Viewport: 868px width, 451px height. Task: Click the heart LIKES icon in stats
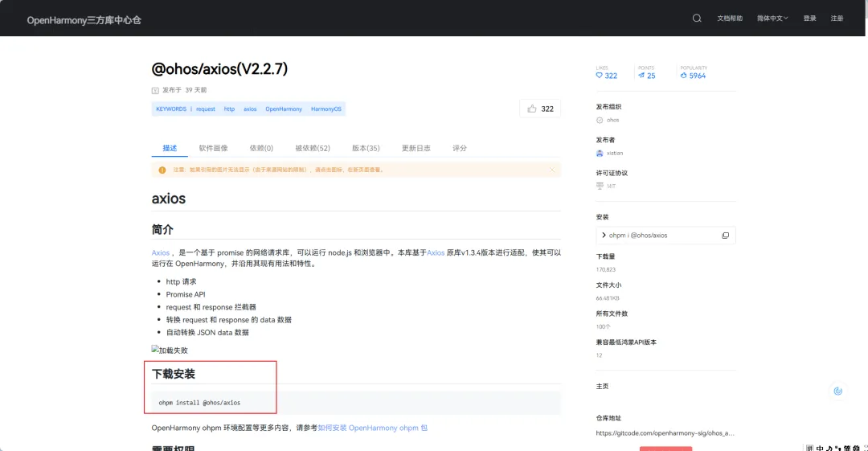[599, 76]
